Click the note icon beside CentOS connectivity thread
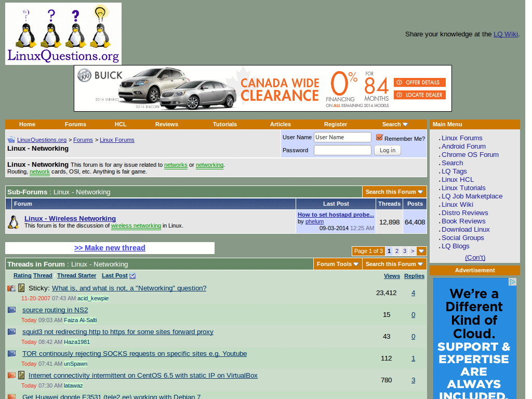The image size is (532, 399). (21, 375)
